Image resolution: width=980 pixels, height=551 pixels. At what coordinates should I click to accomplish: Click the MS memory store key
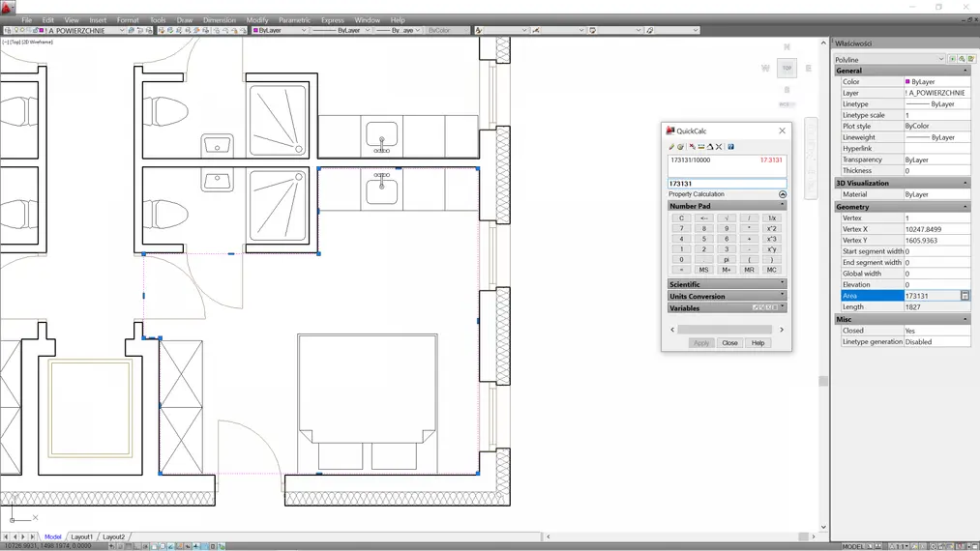pos(703,270)
